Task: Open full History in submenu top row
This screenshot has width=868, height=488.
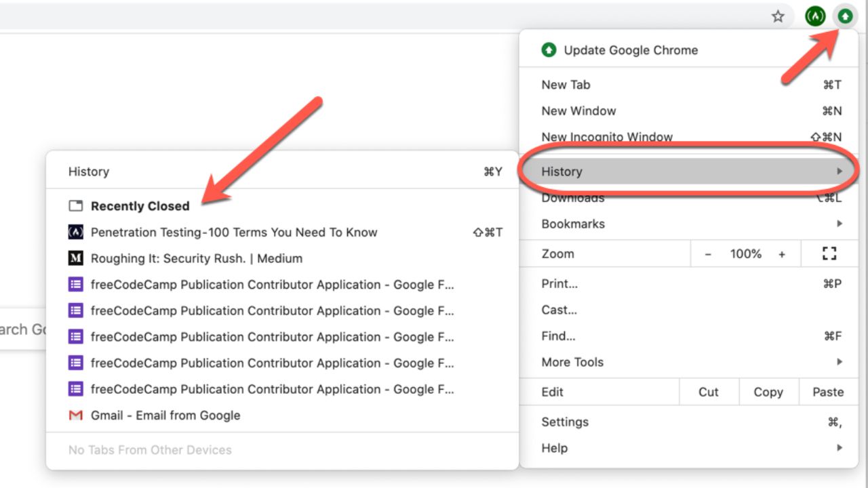Action: click(x=282, y=172)
